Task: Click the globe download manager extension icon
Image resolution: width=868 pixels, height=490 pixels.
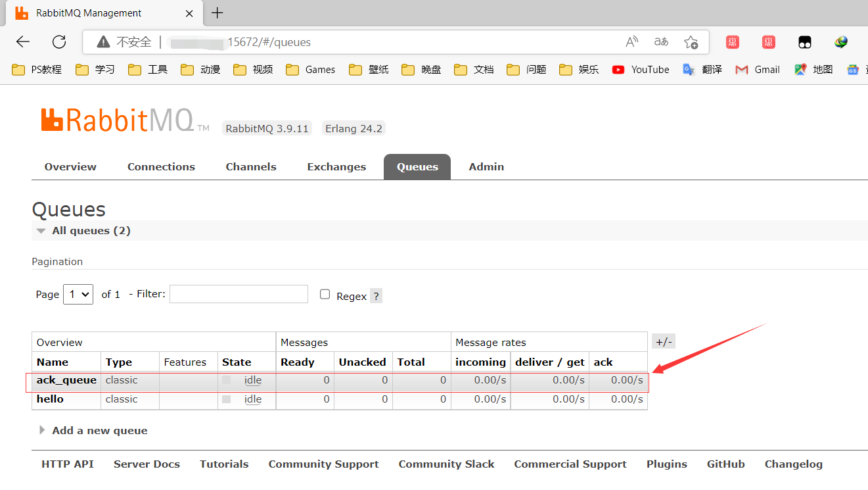Action: 841,42
